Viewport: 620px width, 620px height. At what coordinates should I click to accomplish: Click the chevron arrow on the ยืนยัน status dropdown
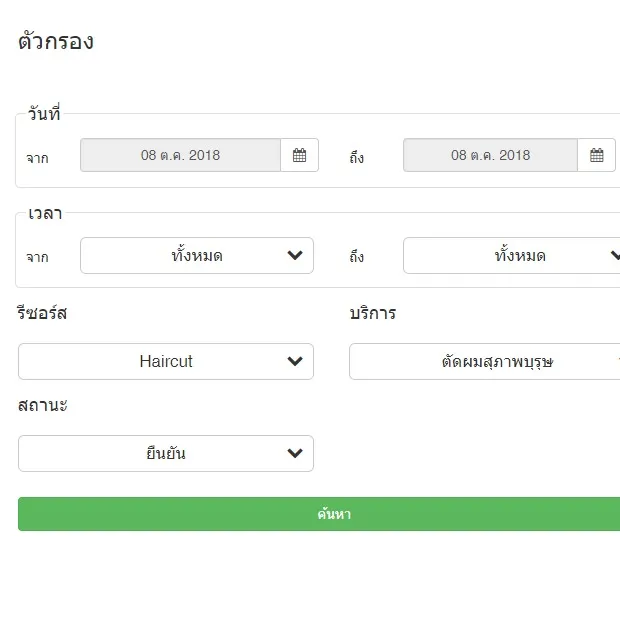point(295,453)
